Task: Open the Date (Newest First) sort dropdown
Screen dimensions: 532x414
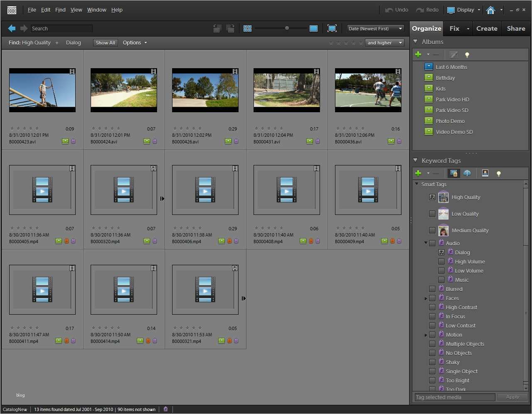Action: point(374,28)
